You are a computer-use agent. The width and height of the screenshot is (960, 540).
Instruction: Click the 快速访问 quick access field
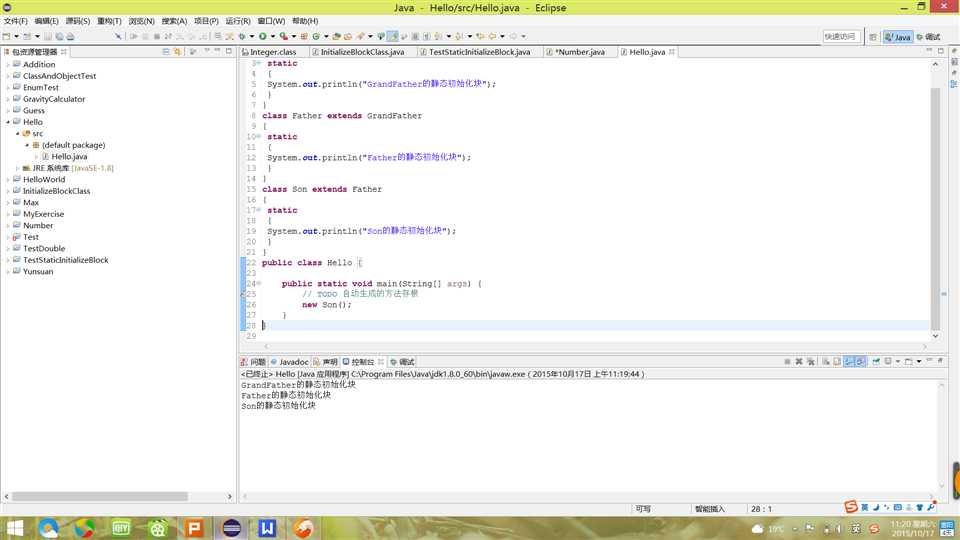841,37
